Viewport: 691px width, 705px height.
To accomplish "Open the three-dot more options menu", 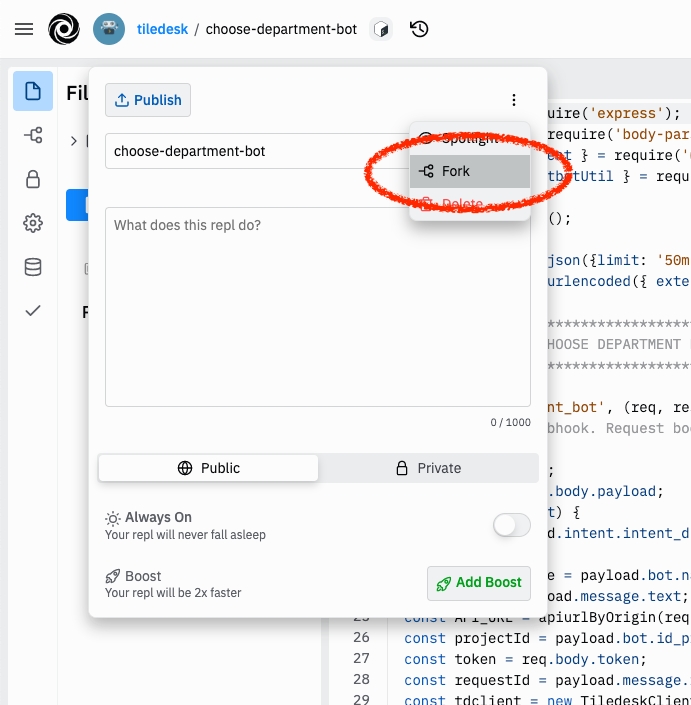I will [x=514, y=100].
